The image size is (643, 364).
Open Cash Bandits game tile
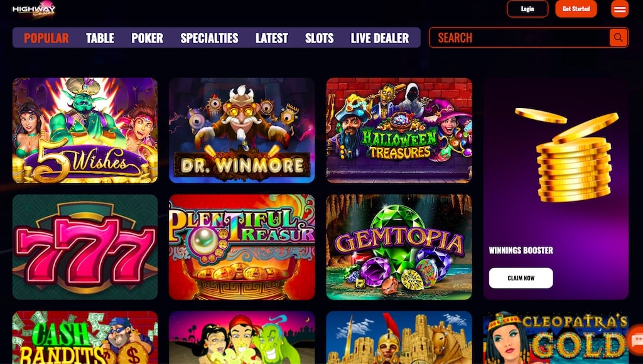click(85, 338)
